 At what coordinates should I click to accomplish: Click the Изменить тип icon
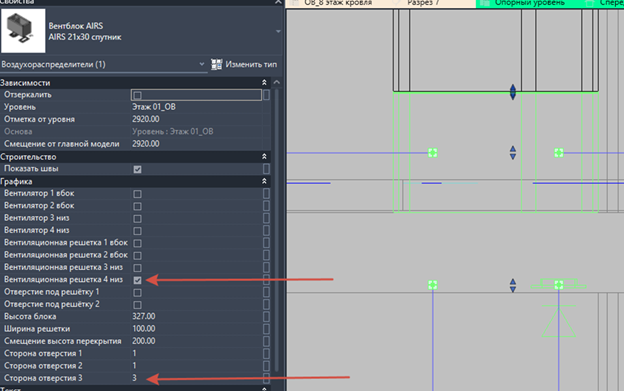click(216, 64)
